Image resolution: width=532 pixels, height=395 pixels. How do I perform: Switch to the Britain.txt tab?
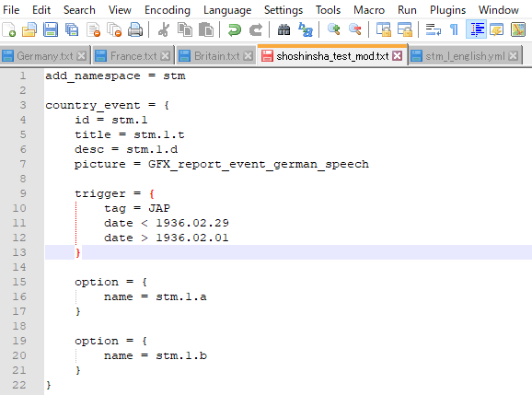tap(216, 55)
